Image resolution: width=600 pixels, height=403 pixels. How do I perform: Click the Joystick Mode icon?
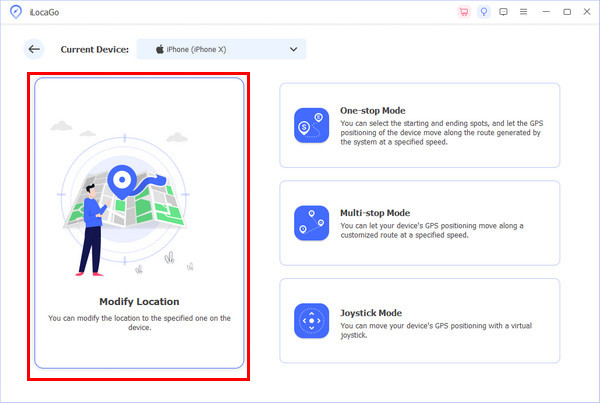[x=311, y=321]
